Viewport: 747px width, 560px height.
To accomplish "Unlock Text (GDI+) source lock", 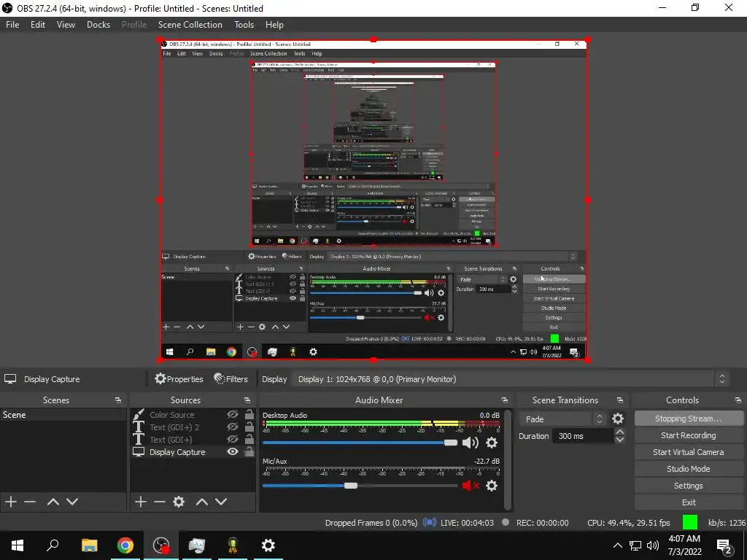I will [x=249, y=440].
